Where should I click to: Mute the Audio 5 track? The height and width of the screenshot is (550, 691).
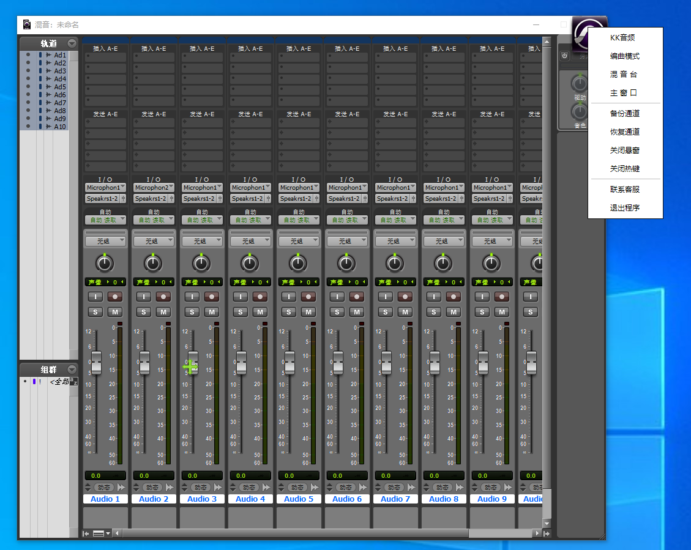(308, 312)
